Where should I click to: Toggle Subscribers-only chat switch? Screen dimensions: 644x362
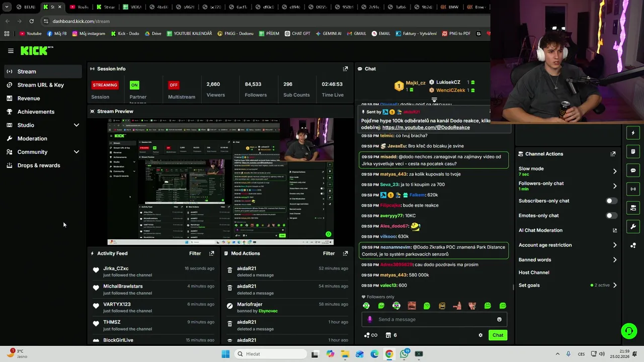coord(611,201)
